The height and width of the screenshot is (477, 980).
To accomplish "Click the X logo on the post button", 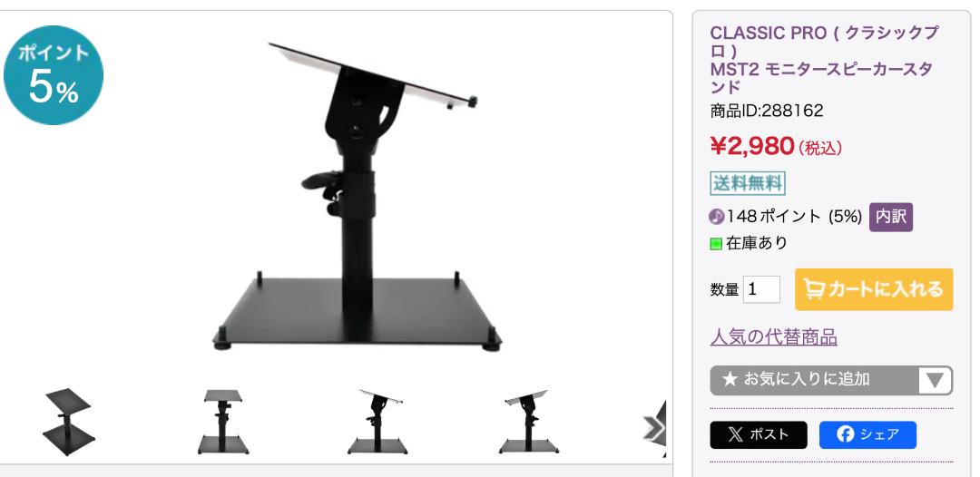I will 736,434.
